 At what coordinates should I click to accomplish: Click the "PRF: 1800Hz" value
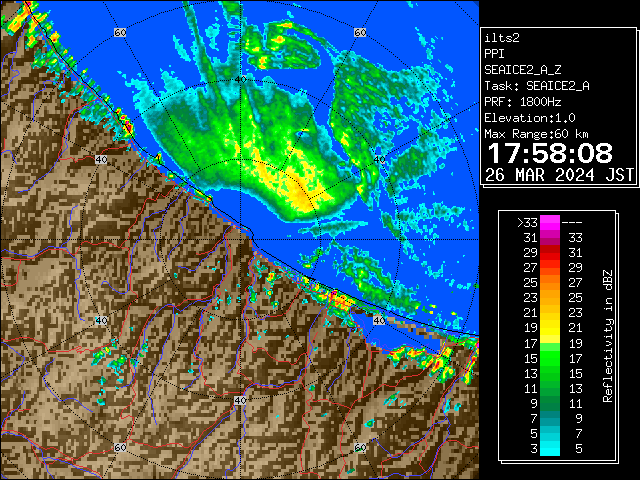[x=523, y=102]
